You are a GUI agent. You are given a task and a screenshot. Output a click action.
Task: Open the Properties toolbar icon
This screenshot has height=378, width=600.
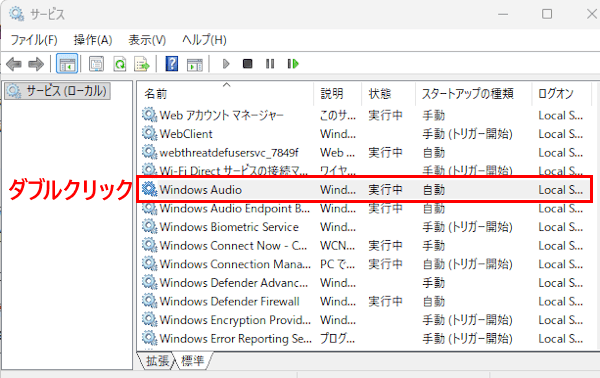(x=96, y=64)
